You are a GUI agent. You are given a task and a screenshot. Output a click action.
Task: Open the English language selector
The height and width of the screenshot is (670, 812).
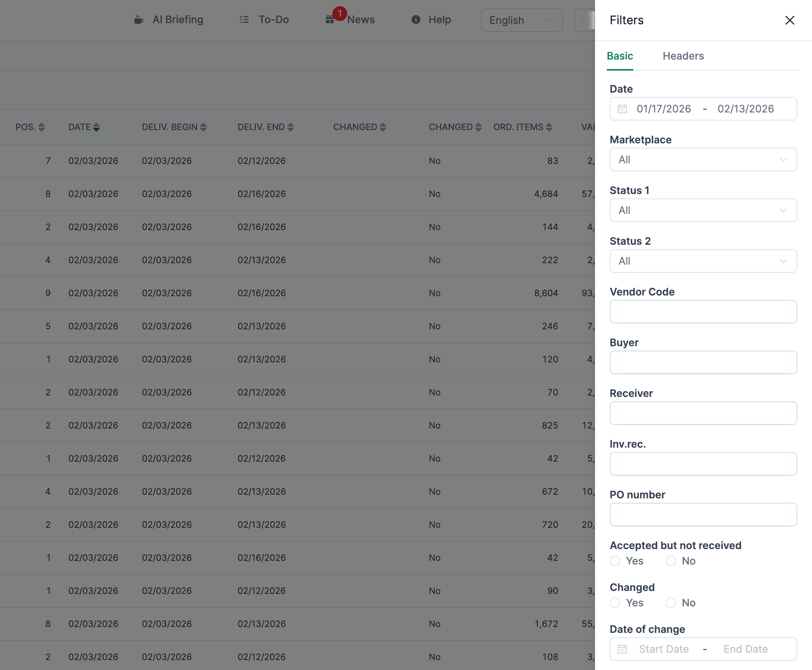tap(521, 20)
